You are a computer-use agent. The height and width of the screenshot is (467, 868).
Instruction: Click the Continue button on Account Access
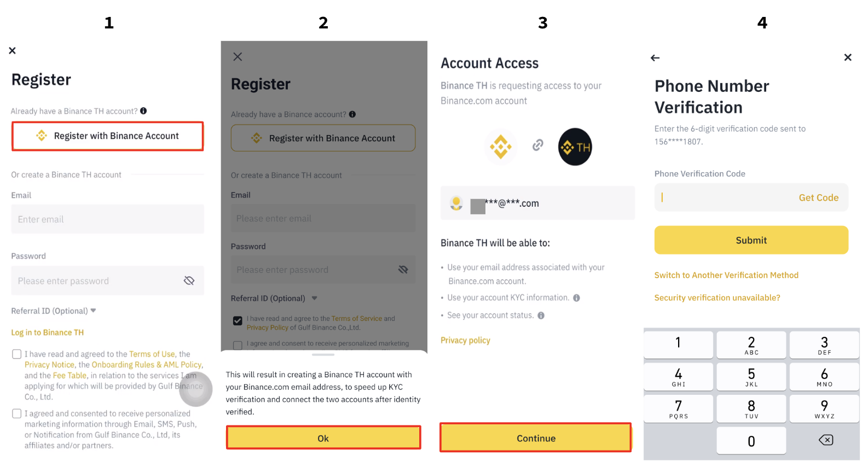(536, 438)
